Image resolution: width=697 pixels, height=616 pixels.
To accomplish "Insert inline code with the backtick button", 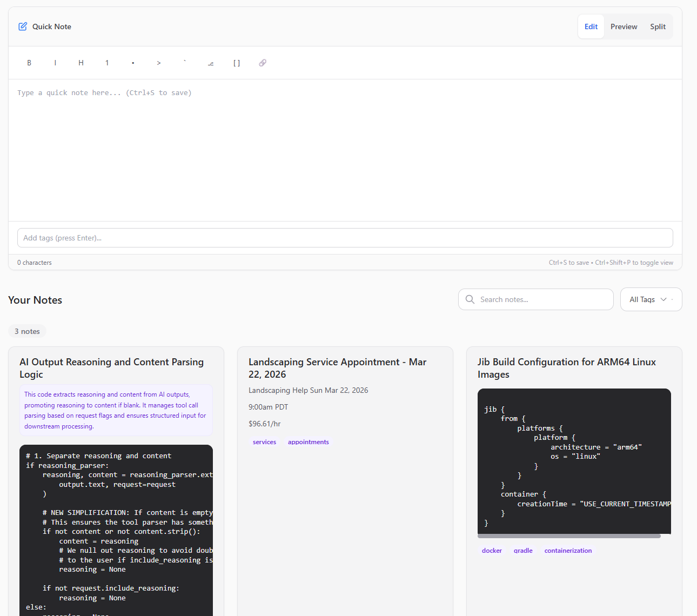I will point(185,63).
